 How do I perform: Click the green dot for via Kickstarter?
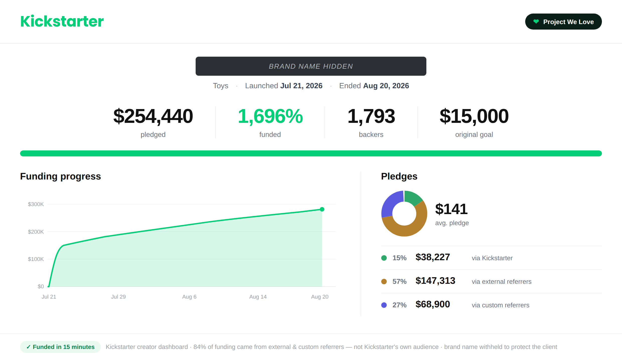coord(384,258)
